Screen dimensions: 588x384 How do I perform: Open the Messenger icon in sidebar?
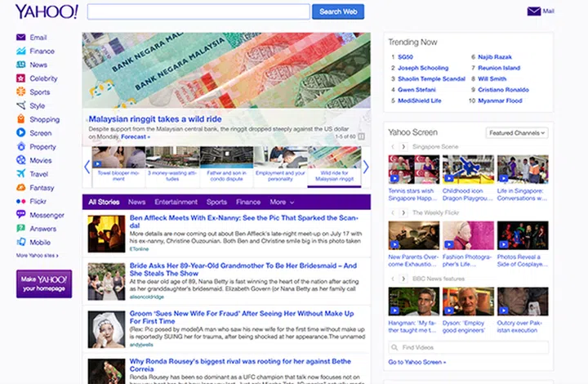click(21, 215)
